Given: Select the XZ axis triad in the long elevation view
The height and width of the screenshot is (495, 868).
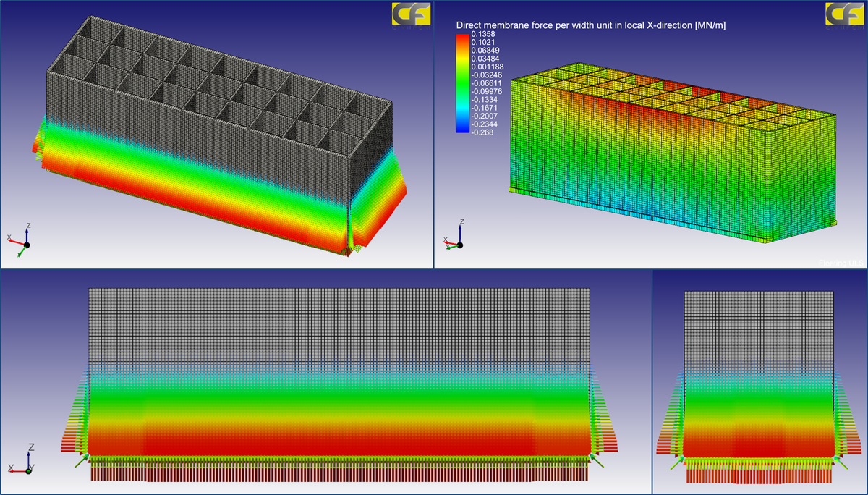Looking at the screenshot, I should tap(21, 460).
